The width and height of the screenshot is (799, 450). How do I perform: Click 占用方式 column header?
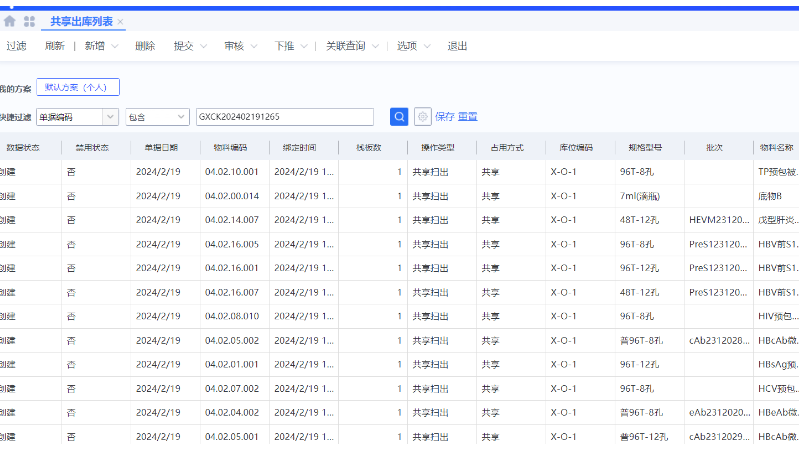pos(507,148)
